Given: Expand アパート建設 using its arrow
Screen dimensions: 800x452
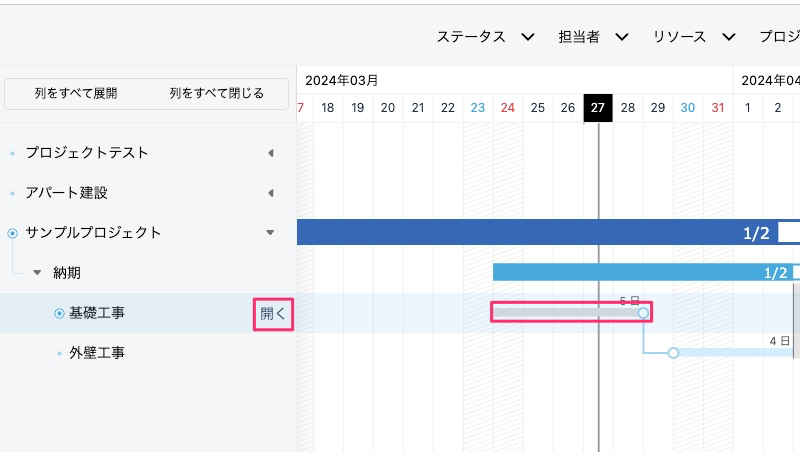Looking at the screenshot, I should point(270,193).
